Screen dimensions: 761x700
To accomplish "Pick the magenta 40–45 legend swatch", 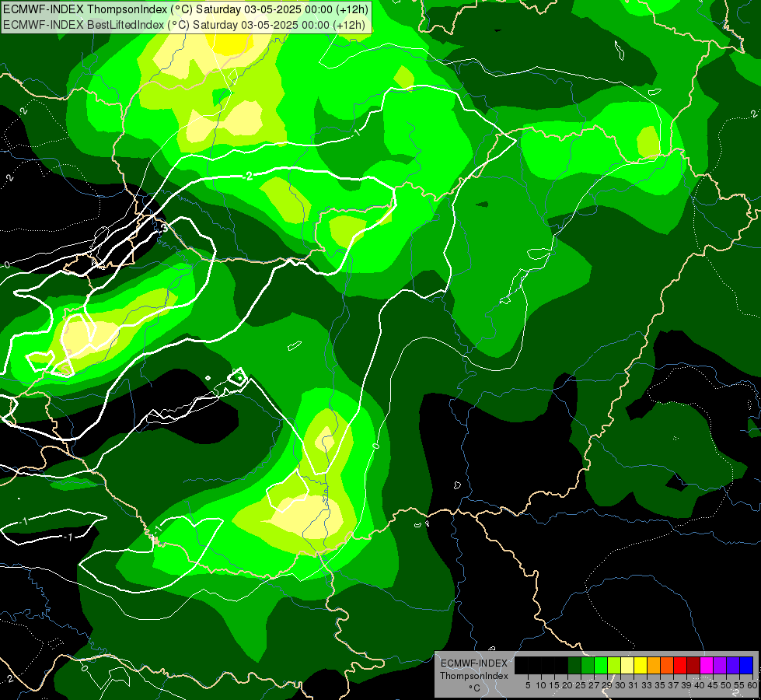I will point(707,665).
